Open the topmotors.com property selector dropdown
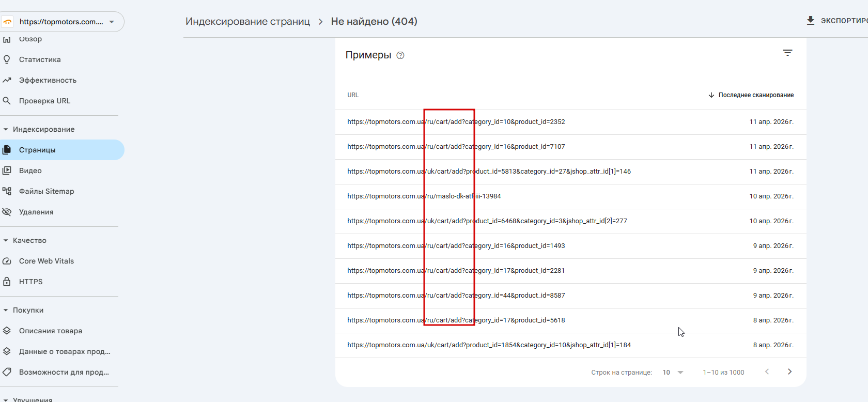This screenshot has width=868, height=402. click(61, 22)
